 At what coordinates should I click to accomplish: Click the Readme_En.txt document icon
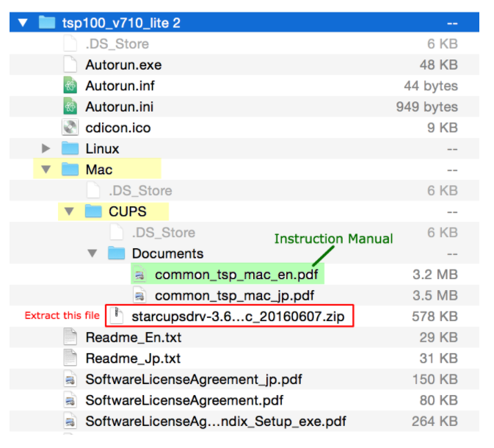(70, 338)
